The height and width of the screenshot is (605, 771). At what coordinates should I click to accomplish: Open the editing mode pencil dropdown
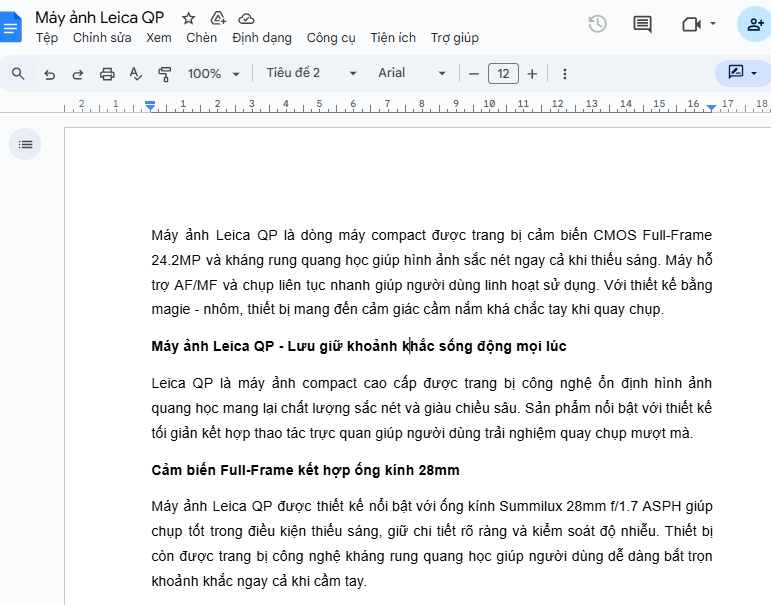742,73
